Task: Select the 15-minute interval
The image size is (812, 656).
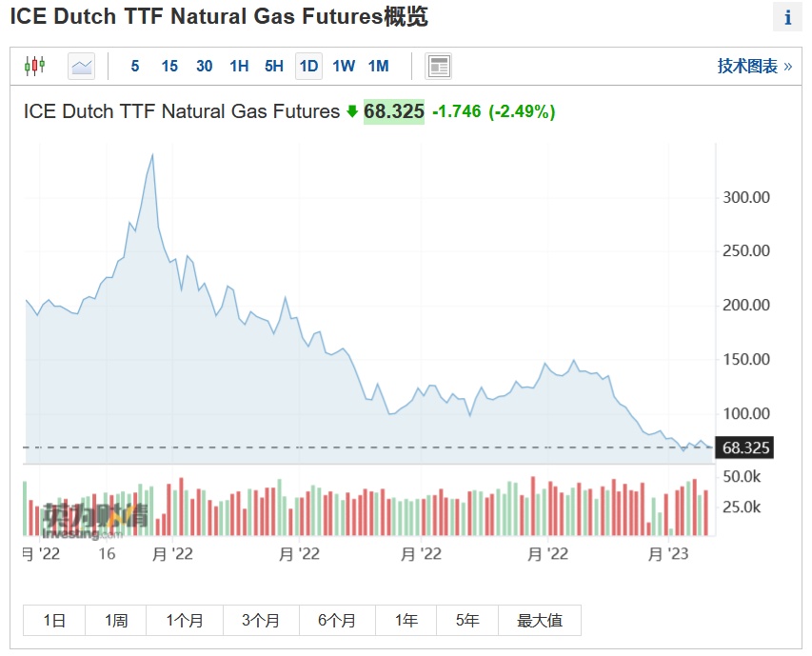Action: (169, 66)
